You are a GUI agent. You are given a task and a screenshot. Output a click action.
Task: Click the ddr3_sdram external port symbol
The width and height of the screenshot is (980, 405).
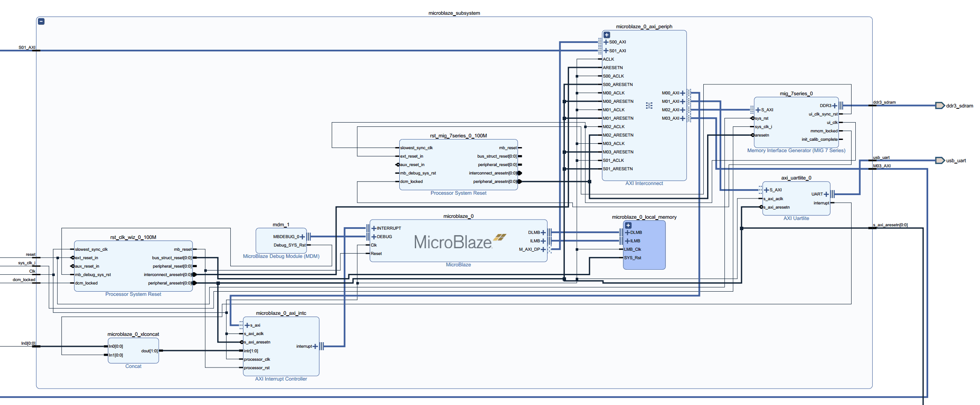[940, 106]
